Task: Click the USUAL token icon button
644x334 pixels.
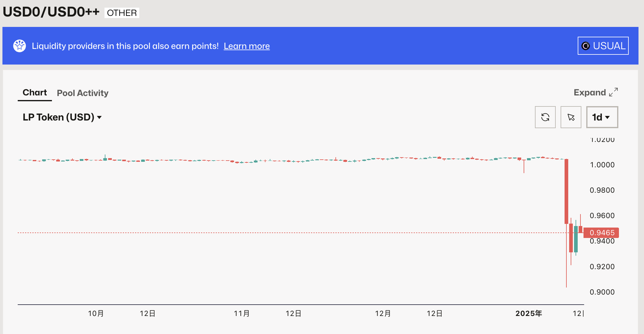Action: (586, 46)
